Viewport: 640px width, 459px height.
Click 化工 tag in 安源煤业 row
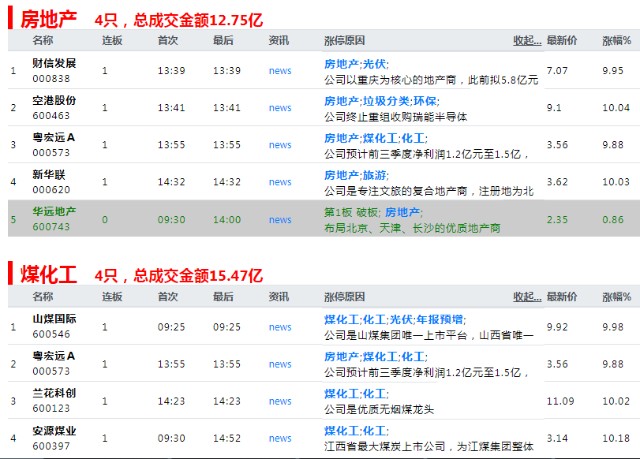tap(374, 431)
